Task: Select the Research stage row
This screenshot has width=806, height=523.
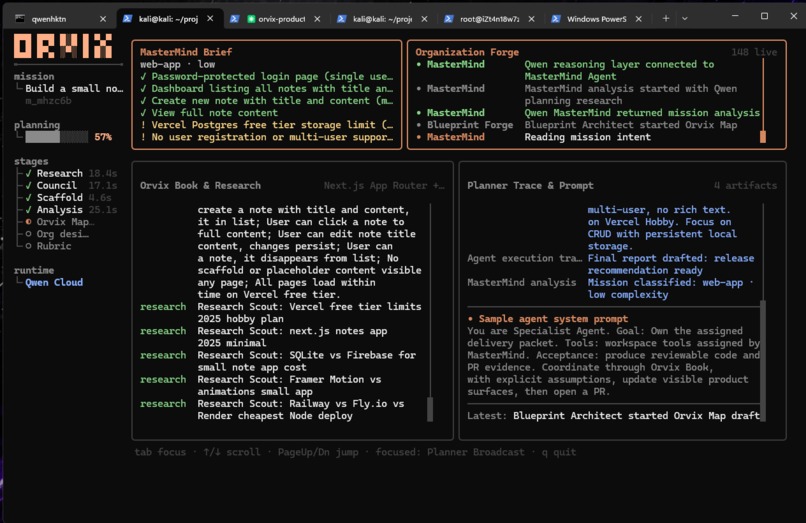Action: (x=71, y=173)
